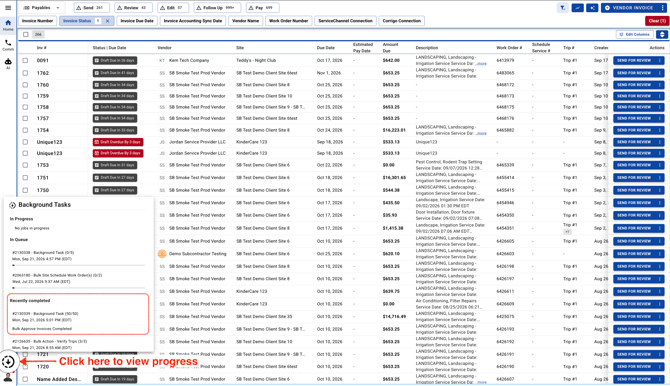
Task: Send invoice 1757 for review
Action: 634,118
